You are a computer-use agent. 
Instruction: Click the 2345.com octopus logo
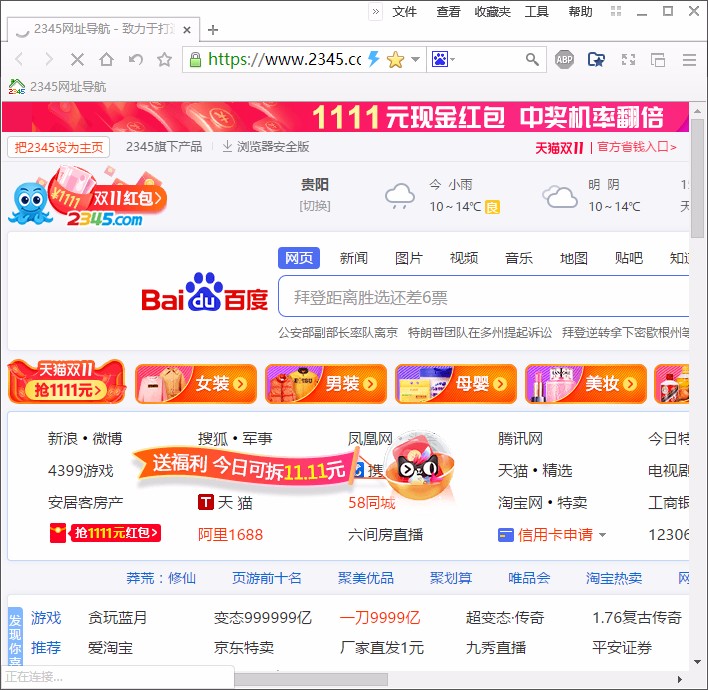pyautogui.click(x=87, y=196)
